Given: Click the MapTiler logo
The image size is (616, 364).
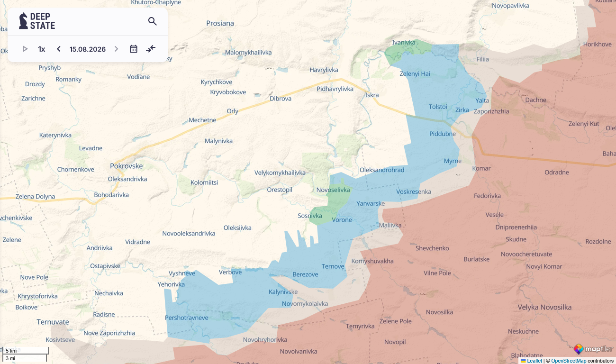Looking at the screenshot, I should point(593,349).
